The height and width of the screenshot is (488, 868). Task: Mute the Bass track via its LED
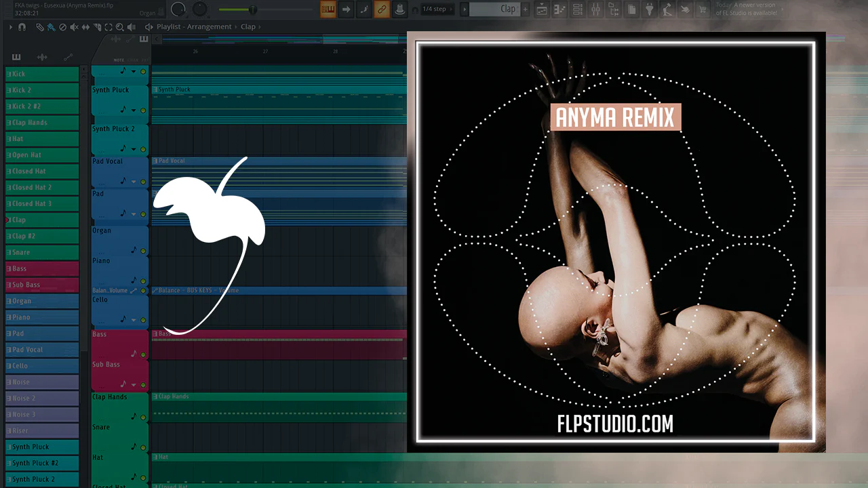[143, 354]
